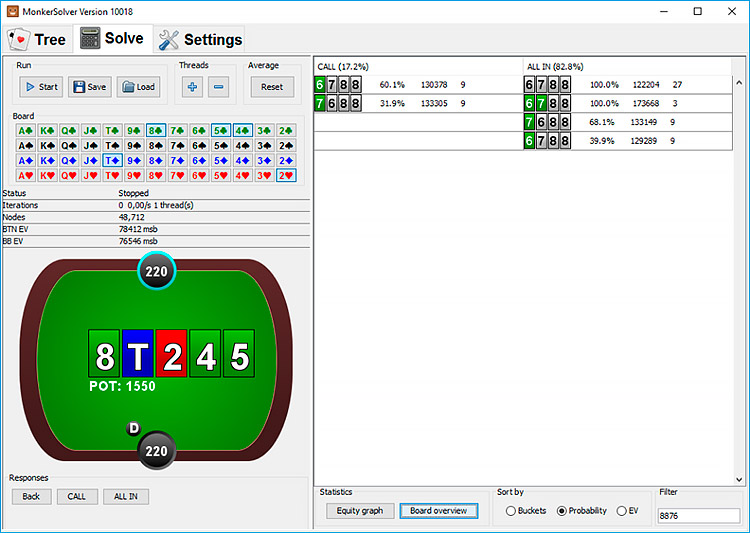Sort hands by EV
The width and height of the screenshot is (750, 533).
[621, 511]
